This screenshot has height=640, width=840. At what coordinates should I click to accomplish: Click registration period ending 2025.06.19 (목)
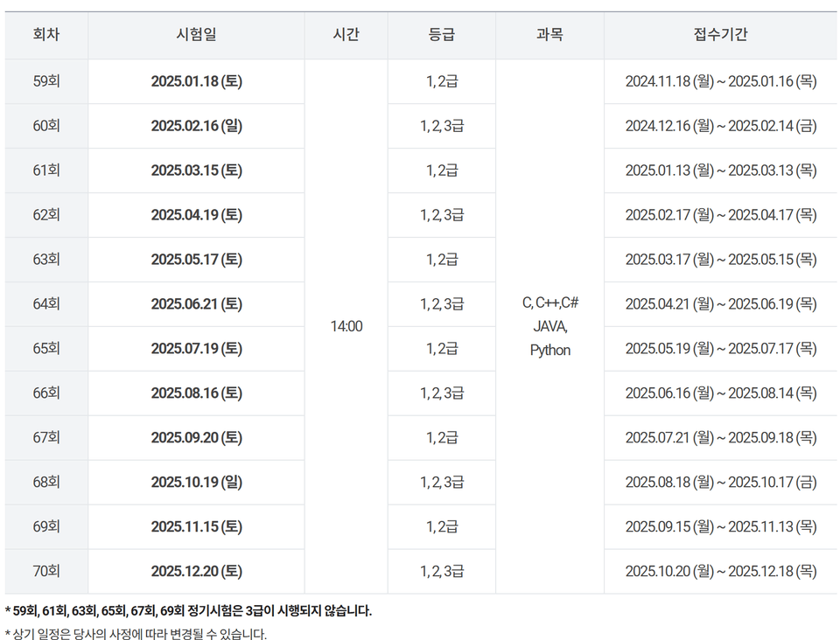coord(720,304)
